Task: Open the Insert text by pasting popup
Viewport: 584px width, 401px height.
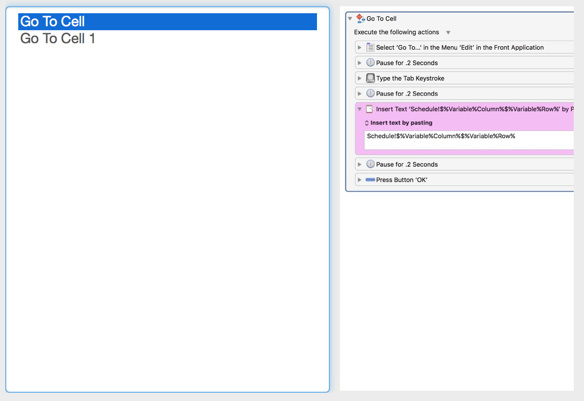Action: (398, 123)
